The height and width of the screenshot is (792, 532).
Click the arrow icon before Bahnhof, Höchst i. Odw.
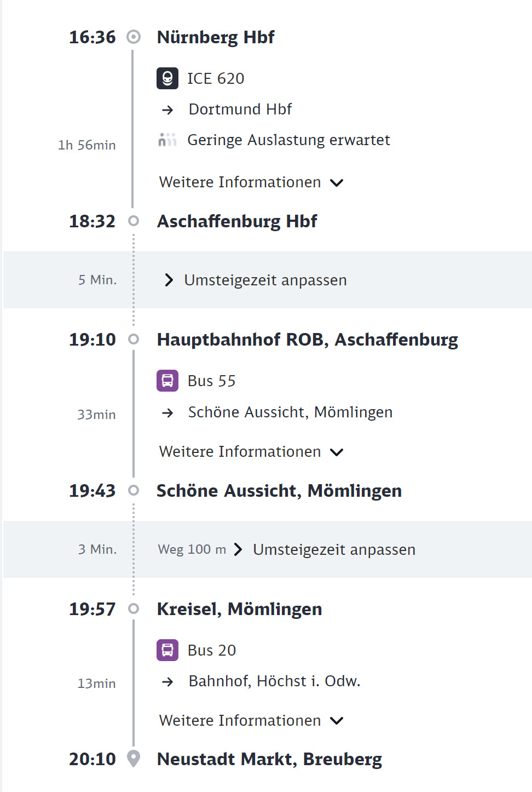(x=167, y=682)
